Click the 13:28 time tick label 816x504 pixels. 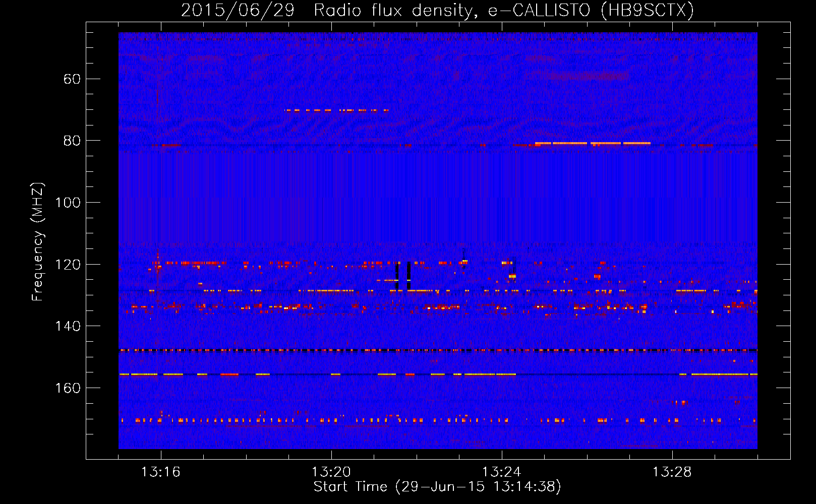click(672, 472)
